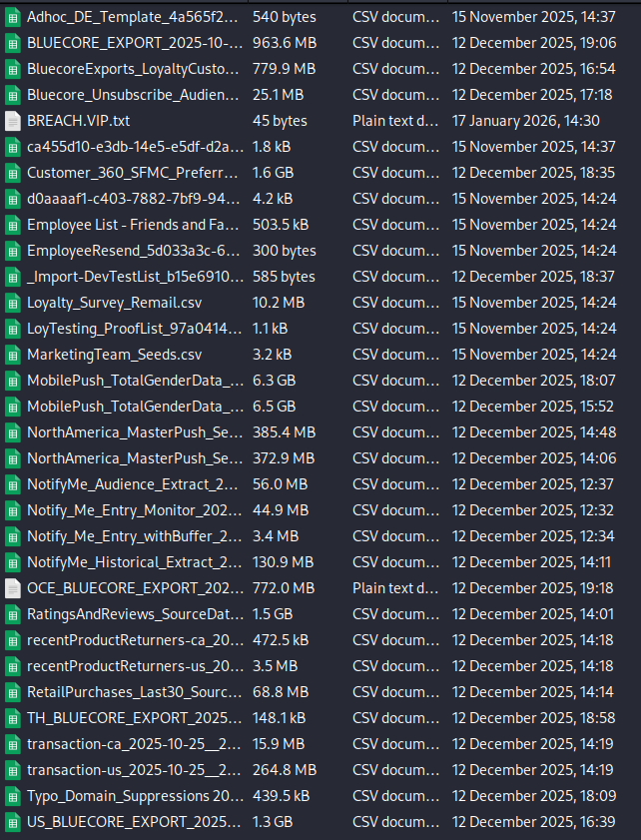Click the CSV icon of d0aaaaf1-c403 file
The height and width of the screenshot is (840, 641).
coord(12,199)
